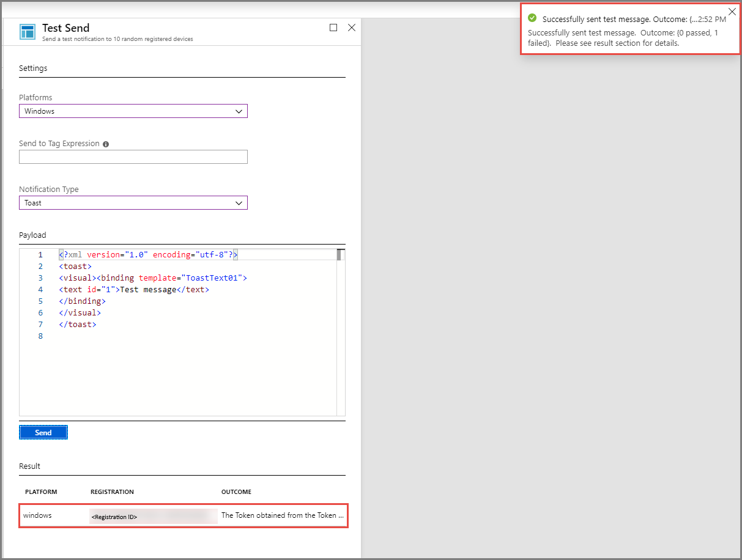The height and width of the screenshot is (560, 742).
Task: Select the windows result row
Action: point(184,515)
